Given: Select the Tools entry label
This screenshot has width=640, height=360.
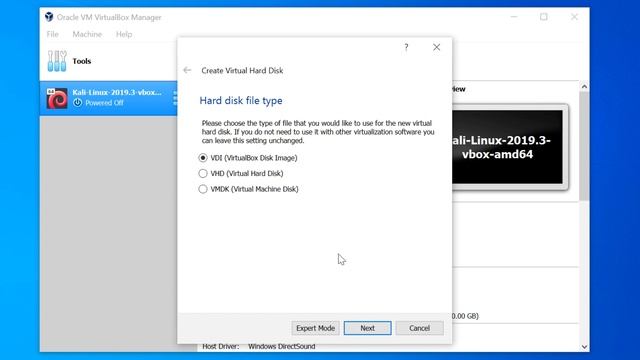Looking at the screenshot, I should pyautogui.click(x=82, y=61).
